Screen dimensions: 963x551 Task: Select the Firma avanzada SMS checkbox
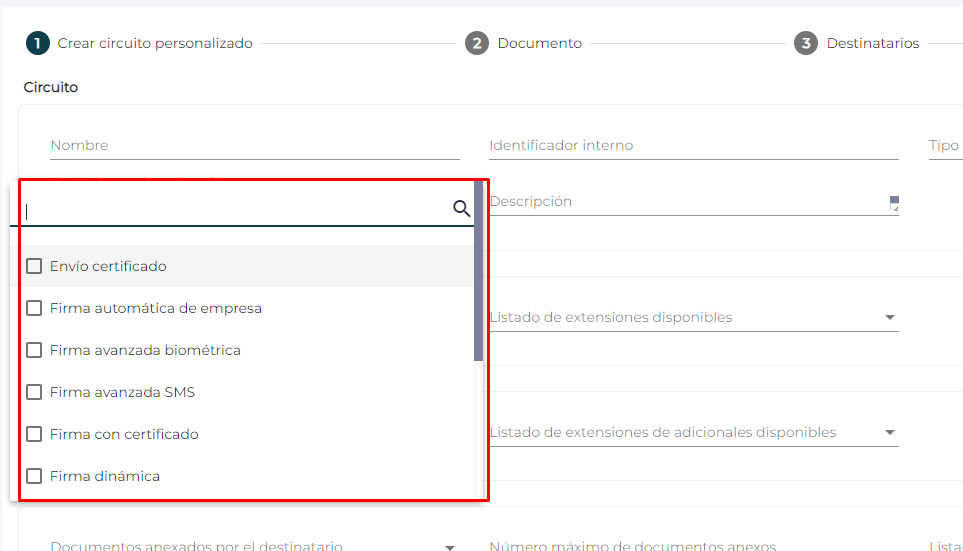tap(34, 392)
